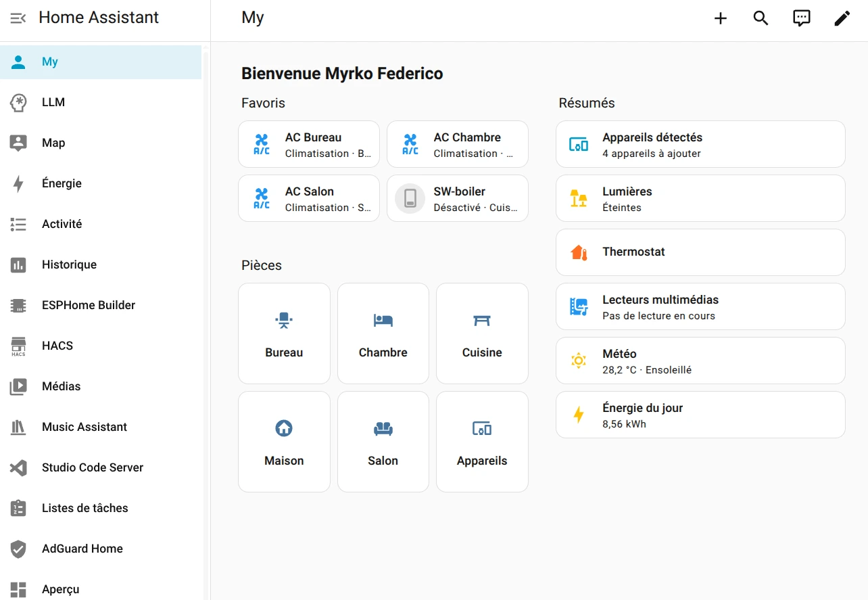Open Appareils détectés summary
The image size is (868, 600).
click(700, 144)
